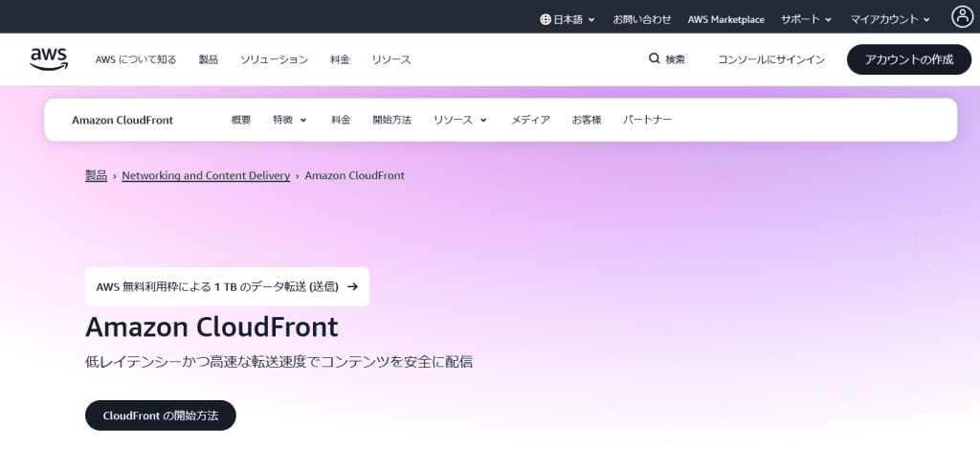Select CloudFront 料金 tab
This screenshot has height=450, width=980.
tap(341, 120)
